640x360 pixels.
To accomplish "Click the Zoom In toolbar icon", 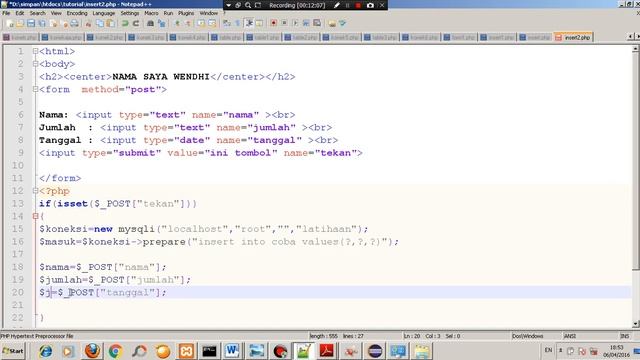I will [x=177, y=23].
